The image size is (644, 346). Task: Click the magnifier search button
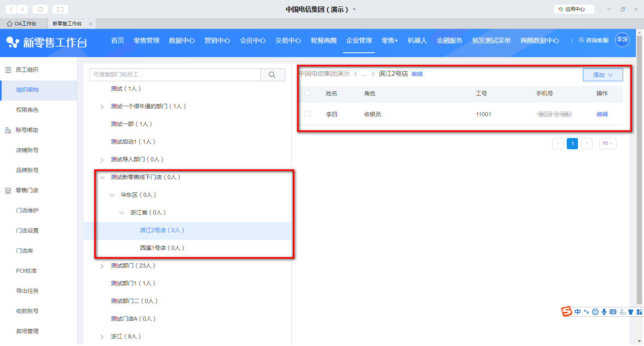pyautogui.click(x=272, y=75)
